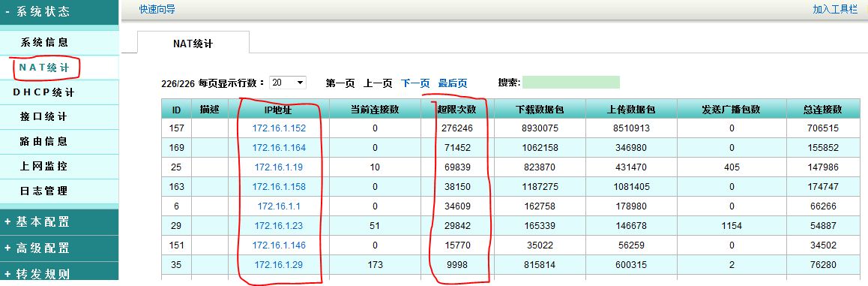Viewport: 868px width, 286px height.
Task: Click the download packets value 35022
Action: [x=539, y=245]
